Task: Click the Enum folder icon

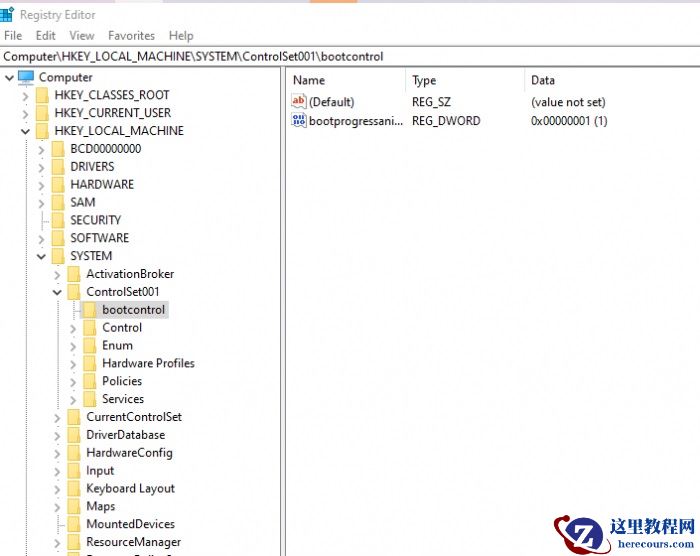Action: [90, 345]
